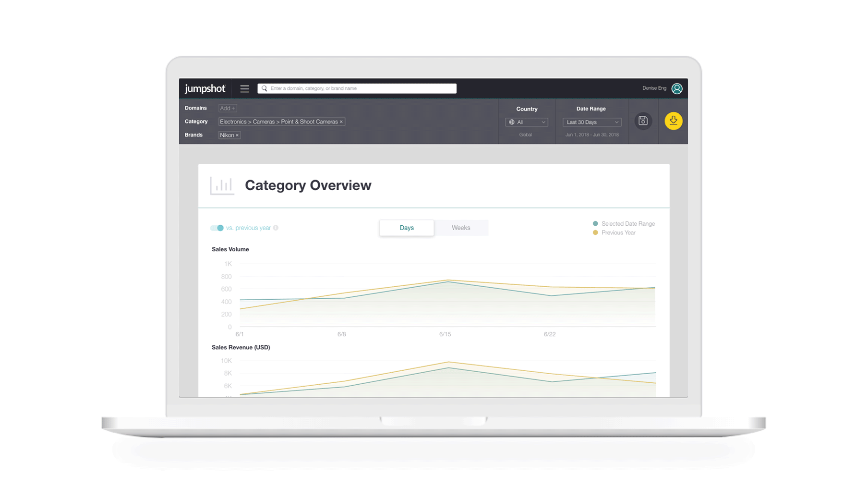This screenshot has width=868, height=488.
Task: Click the Selected Date Range legend dot
Action: 595,223
